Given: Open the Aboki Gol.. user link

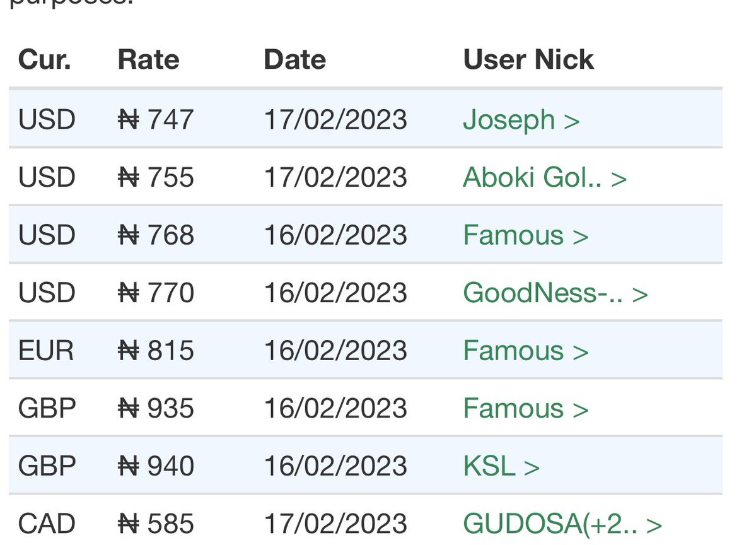Looking at the screenshot, I should click(544, 178).
